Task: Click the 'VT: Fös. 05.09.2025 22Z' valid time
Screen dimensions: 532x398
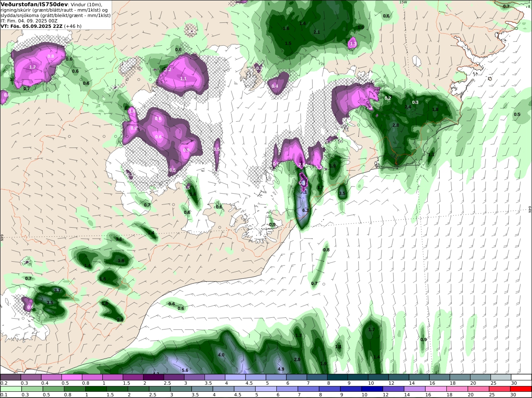Action: coord(31,26)
